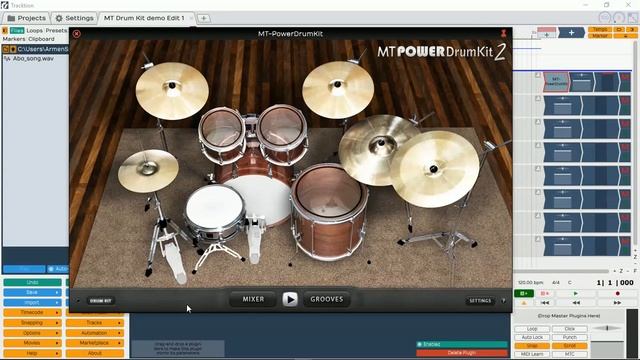Click the pink remove-track icon
640x360 pixels.
tap(544, 293)
